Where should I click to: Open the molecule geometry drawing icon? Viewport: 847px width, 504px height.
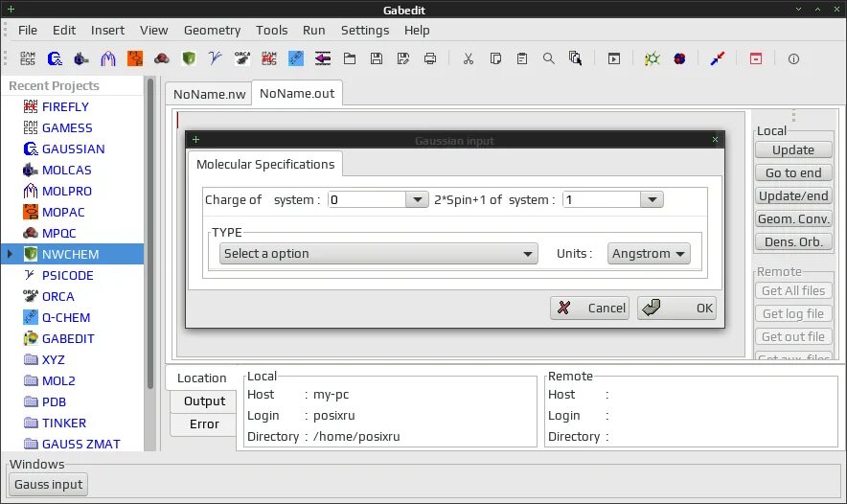pos(652,58)
